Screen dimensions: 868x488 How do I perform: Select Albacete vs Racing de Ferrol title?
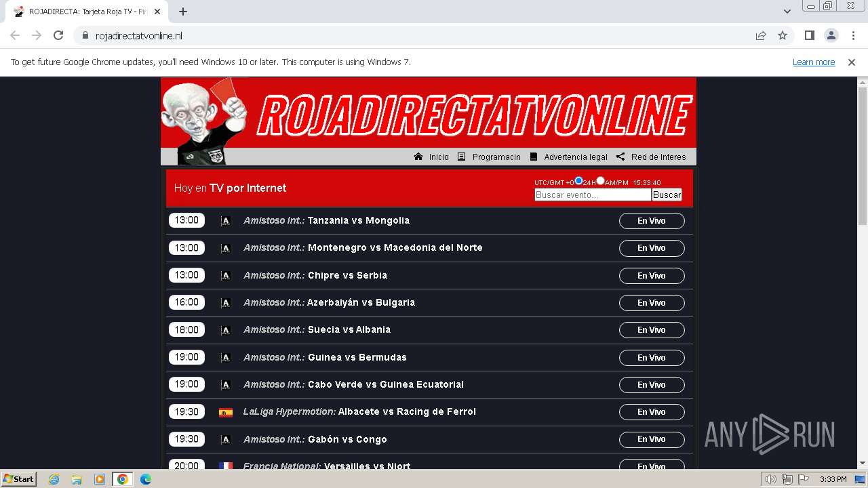[x=407, y=411]
